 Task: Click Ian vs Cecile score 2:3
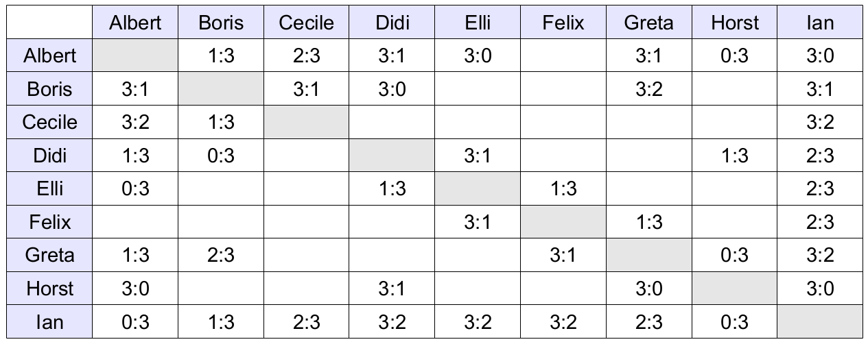click(307, 322)
